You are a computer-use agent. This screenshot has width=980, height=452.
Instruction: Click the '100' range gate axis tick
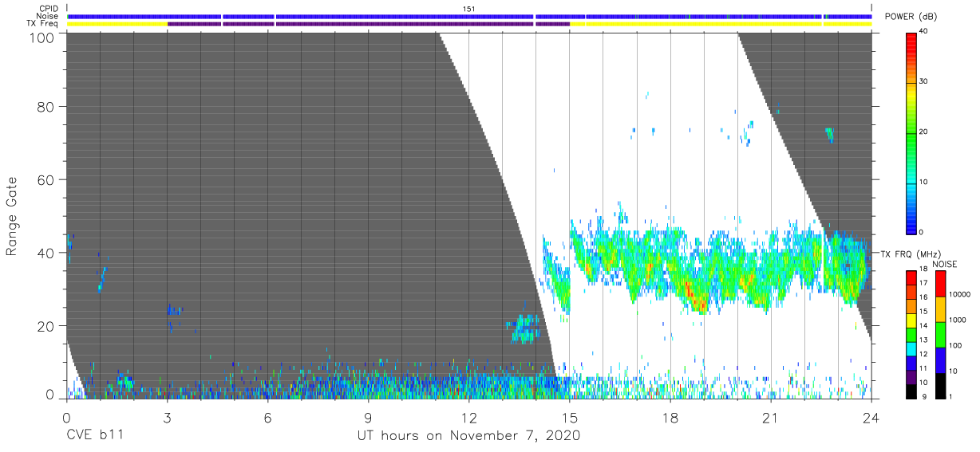click(x=41, y=37)
